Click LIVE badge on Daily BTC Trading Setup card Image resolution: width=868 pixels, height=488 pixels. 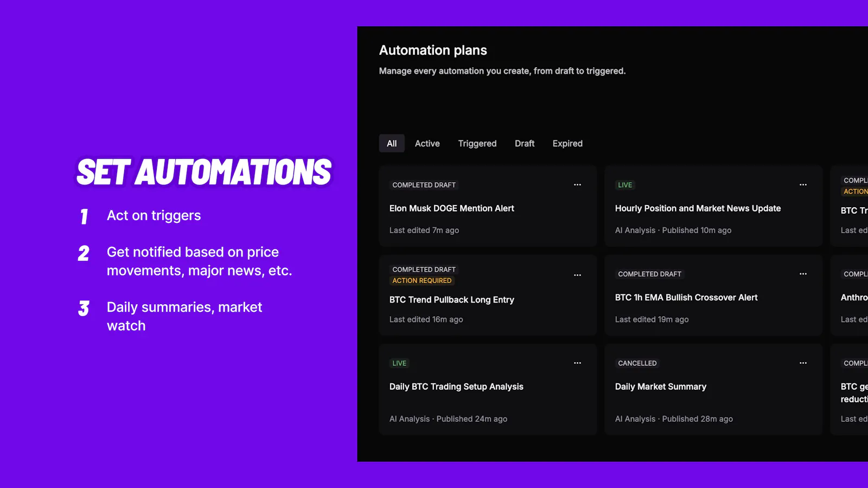pos(399,363)
